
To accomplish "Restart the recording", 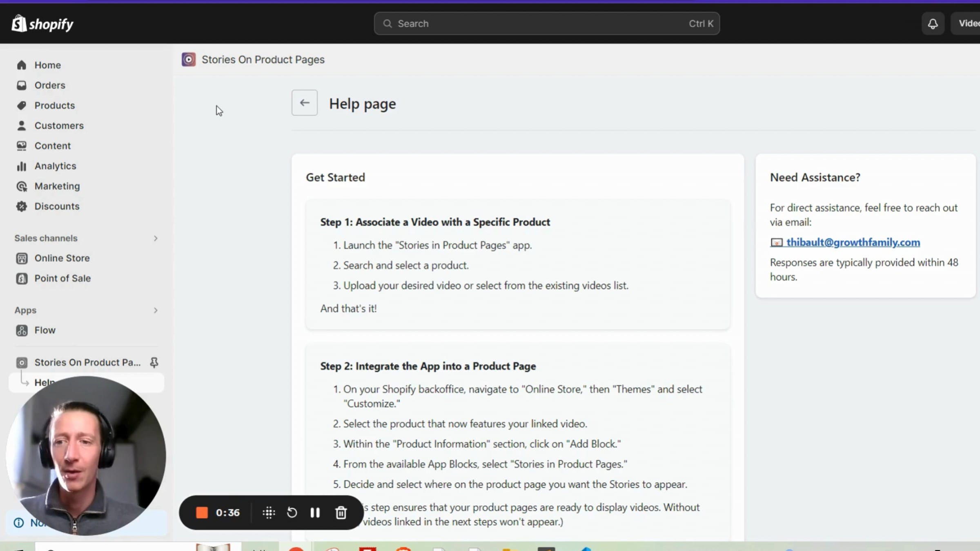I will click(292, 513).
